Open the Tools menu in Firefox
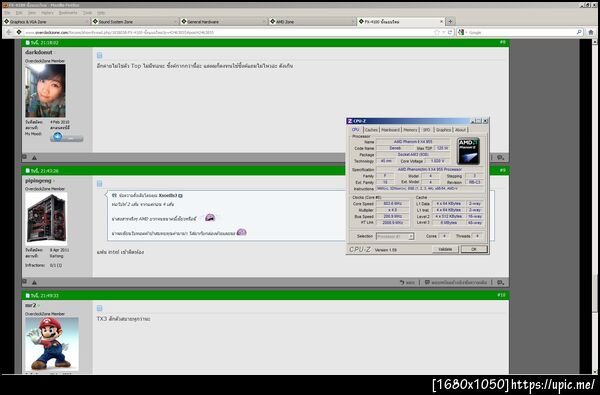 [x=88, y=13]
